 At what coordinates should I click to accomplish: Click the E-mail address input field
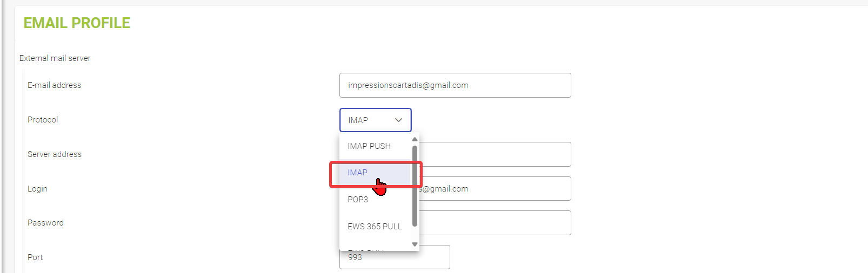(x=455, y=85)
